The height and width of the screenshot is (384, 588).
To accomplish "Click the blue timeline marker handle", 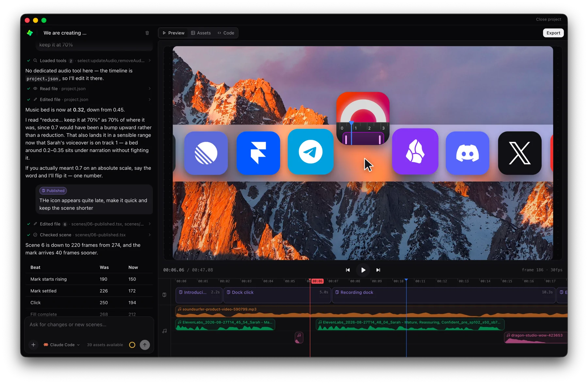I will [x=406, y=280].
